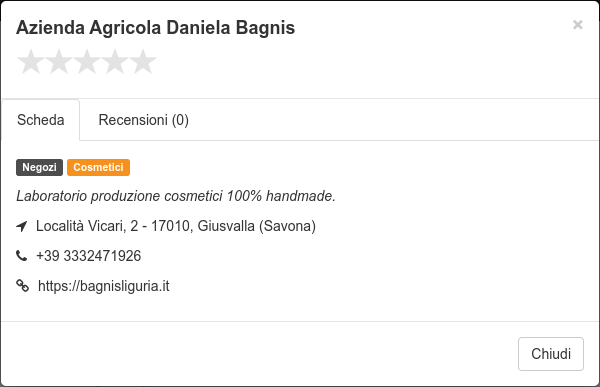Click the Laboratorio produzione cosmetici description

pos(176,196)
